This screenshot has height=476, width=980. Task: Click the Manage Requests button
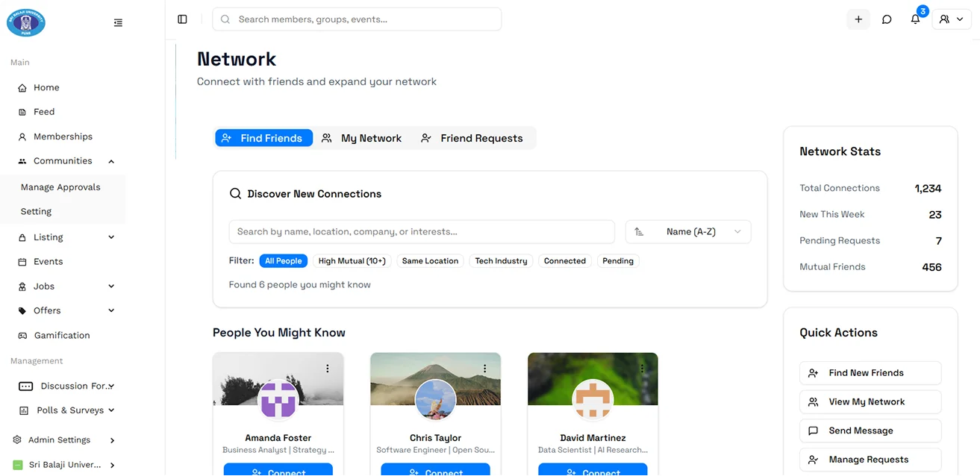click(870, 460)
